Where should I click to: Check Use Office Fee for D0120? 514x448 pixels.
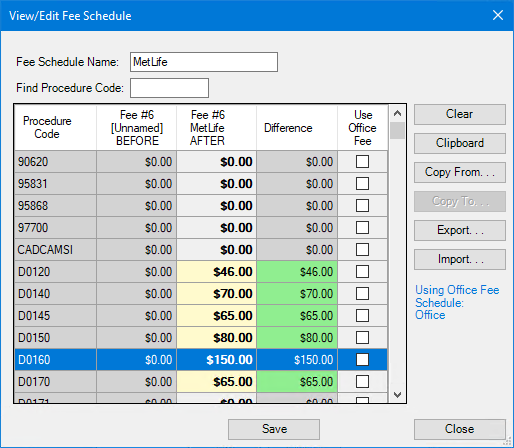362,272
